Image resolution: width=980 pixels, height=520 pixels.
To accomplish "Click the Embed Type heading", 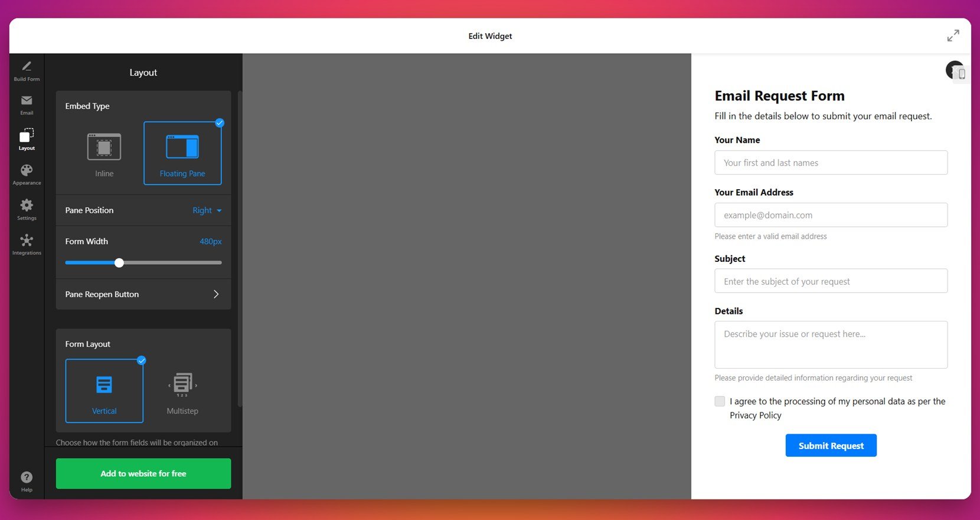I will coord(87,106).
